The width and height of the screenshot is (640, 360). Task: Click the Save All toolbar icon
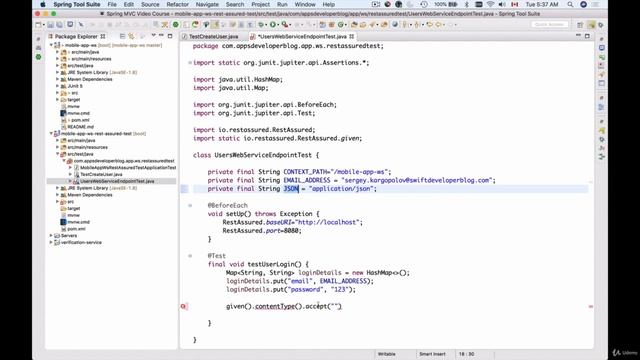pyautogui.click(x=60, y=24)
